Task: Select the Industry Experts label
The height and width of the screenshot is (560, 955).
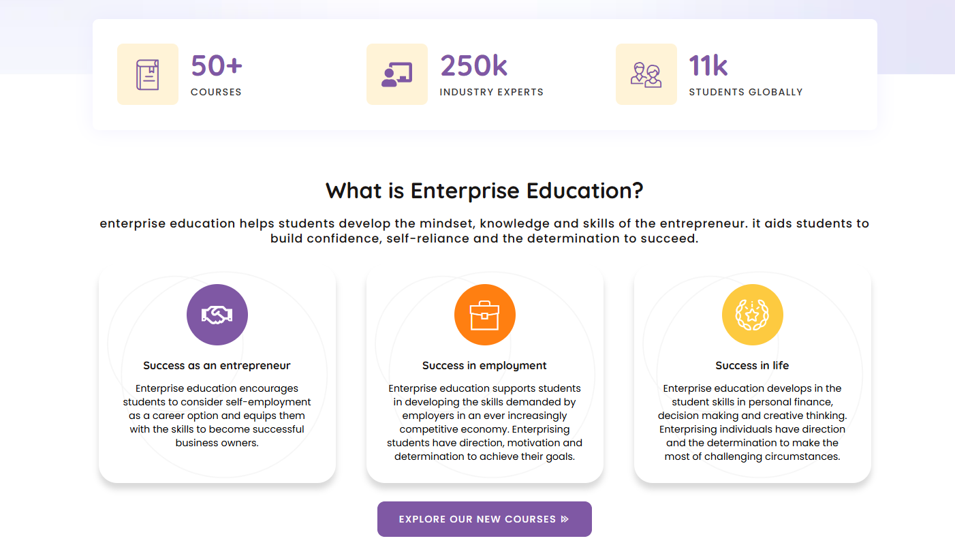Action: coord(491,92)
